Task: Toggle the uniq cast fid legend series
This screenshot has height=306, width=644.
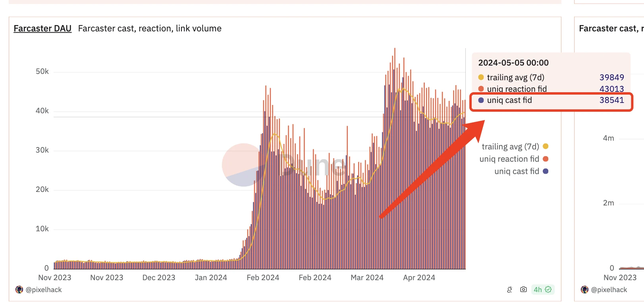Action: coord(517,171)
